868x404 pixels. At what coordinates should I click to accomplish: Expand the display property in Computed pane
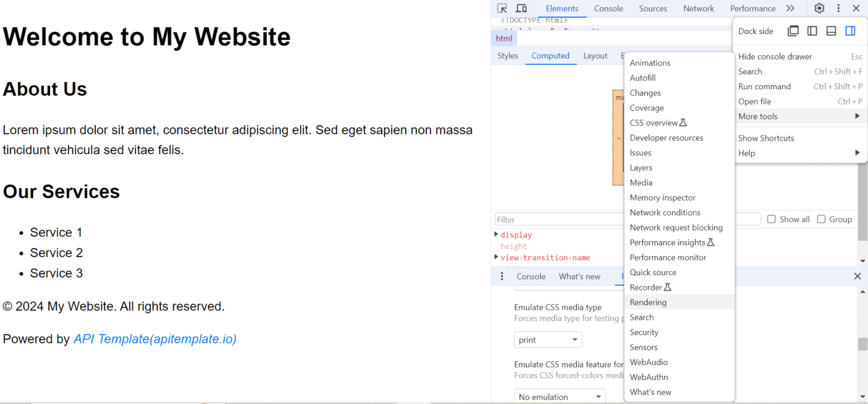pos(496,234)
